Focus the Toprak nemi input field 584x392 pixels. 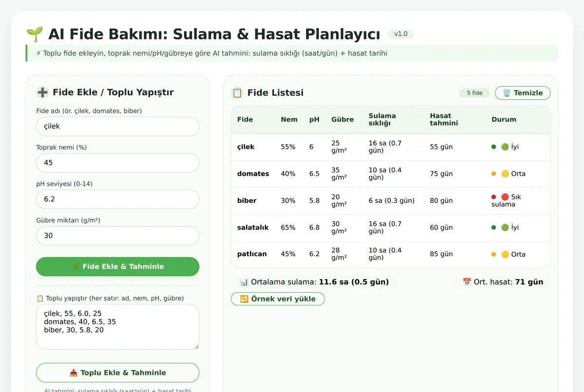pos(118,162)
